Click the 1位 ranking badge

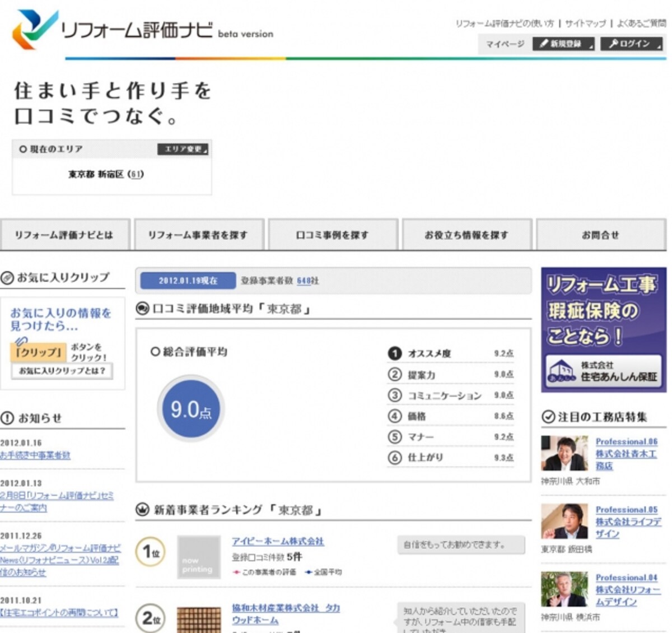point(150,552)
